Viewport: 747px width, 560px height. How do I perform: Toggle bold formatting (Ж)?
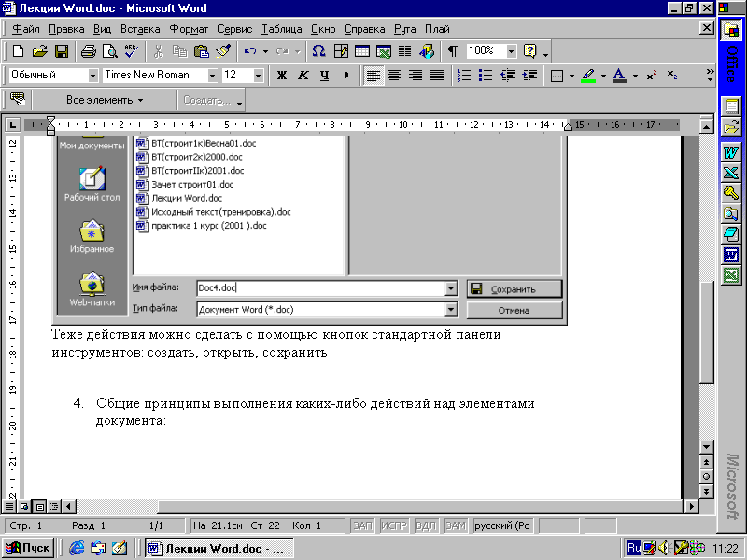point(282,76)
